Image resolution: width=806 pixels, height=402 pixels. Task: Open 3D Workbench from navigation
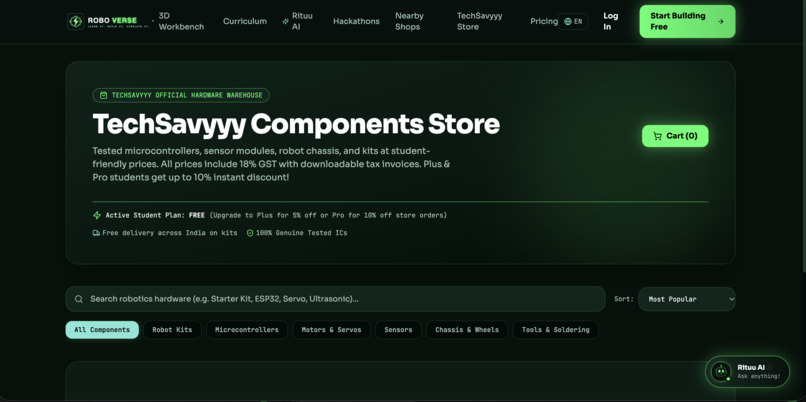[181, 22]
